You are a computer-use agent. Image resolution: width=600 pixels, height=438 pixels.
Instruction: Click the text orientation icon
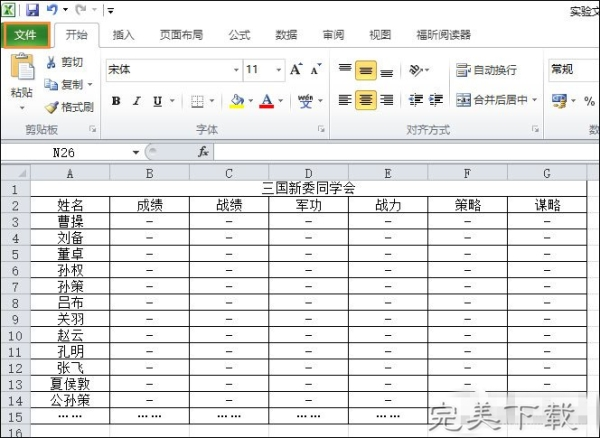coord(416,70)
